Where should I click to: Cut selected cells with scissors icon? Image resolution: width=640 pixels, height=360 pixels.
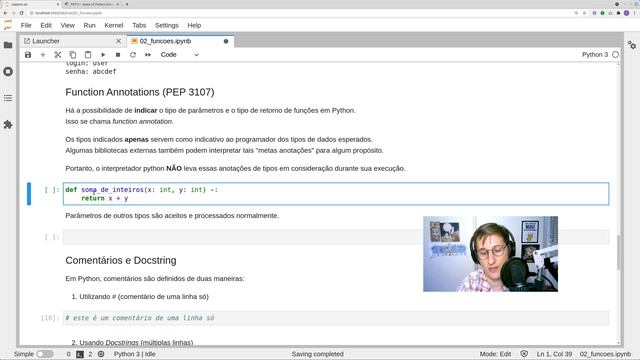click(58, 55)
